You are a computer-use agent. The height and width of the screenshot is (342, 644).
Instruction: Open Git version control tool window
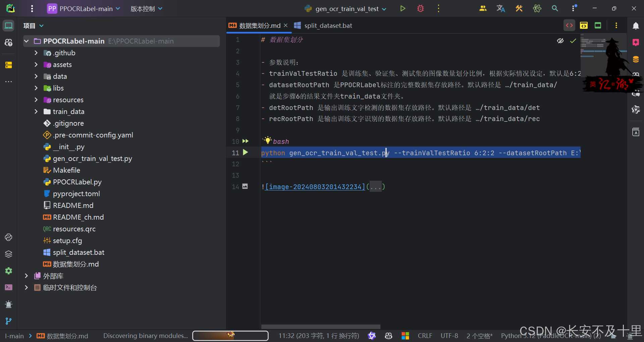(x=9, y=321)
